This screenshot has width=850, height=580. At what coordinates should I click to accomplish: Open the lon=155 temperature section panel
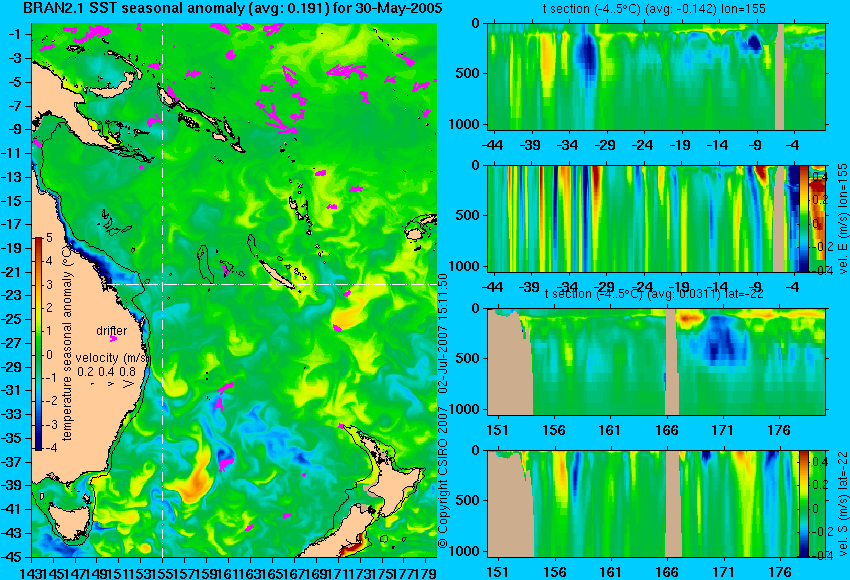[656, 76]
